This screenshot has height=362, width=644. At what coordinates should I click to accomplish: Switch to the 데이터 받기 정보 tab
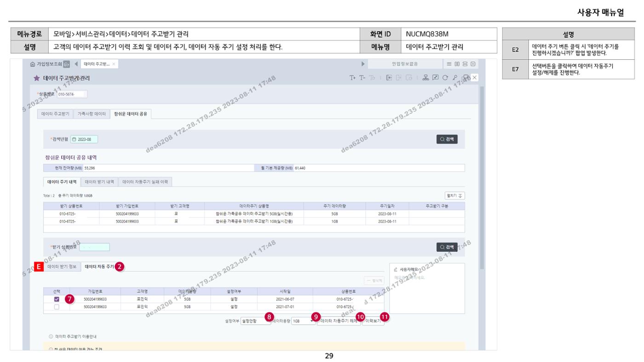click(x=62, y=266)
